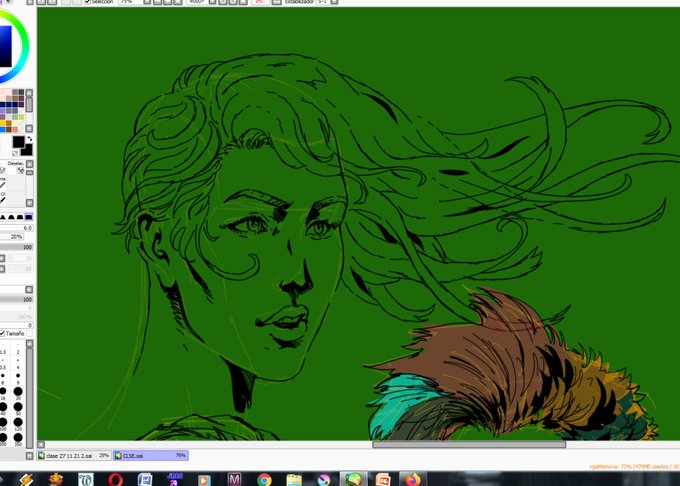Click the canvas rotation angle field
This screenshot has width=680, height=486.
click(x=197, y=2)
